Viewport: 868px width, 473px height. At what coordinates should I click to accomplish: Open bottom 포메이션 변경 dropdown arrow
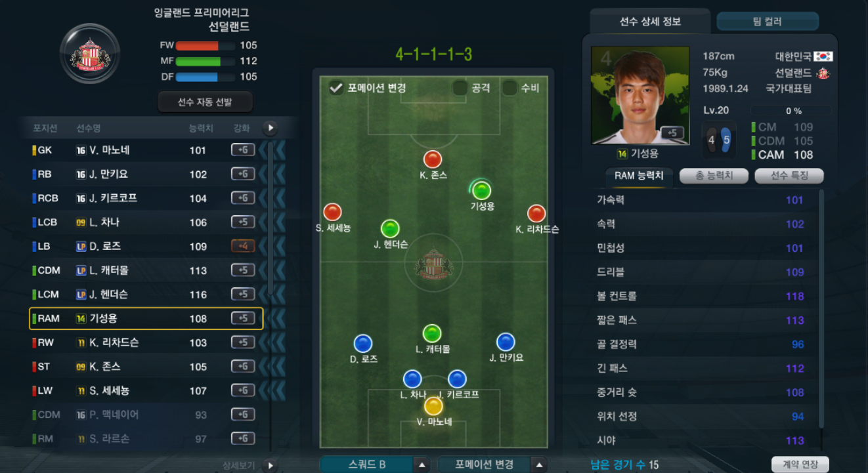pos(538,465)
